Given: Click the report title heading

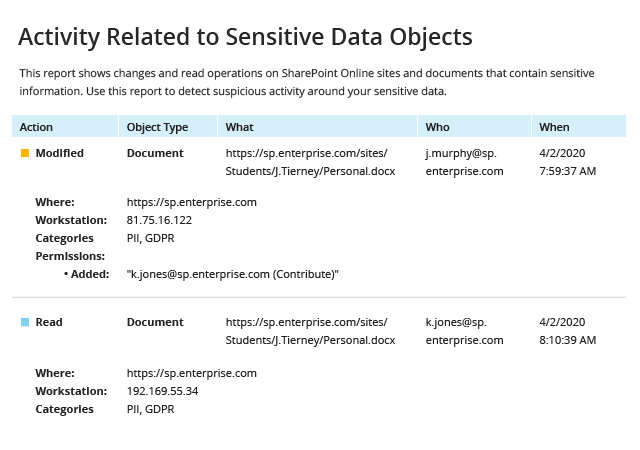Looking at the screenshot, I should click(x=245, y=37).
